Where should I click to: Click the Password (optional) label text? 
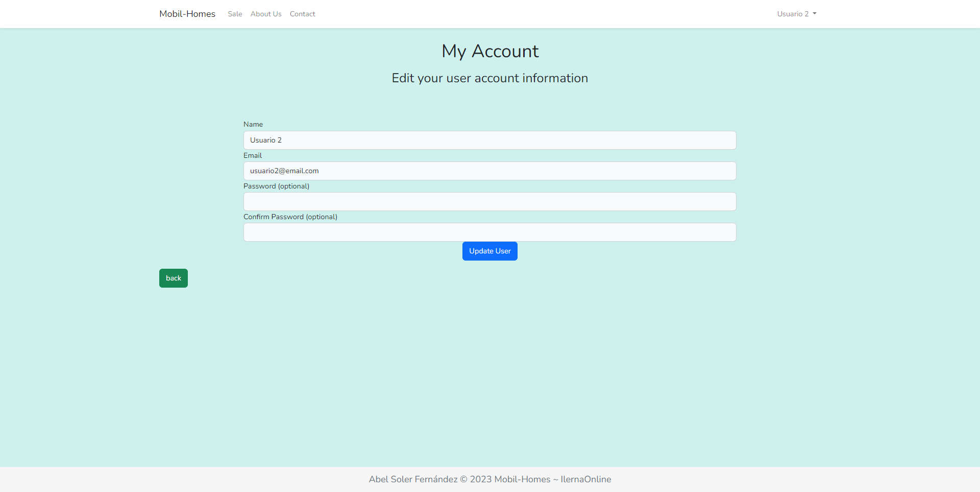(276, 186)
